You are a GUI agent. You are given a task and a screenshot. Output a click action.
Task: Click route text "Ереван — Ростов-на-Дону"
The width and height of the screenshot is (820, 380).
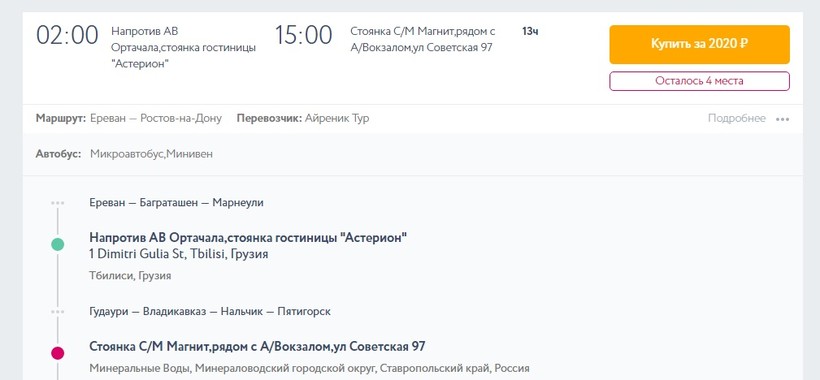pos(156,118)
